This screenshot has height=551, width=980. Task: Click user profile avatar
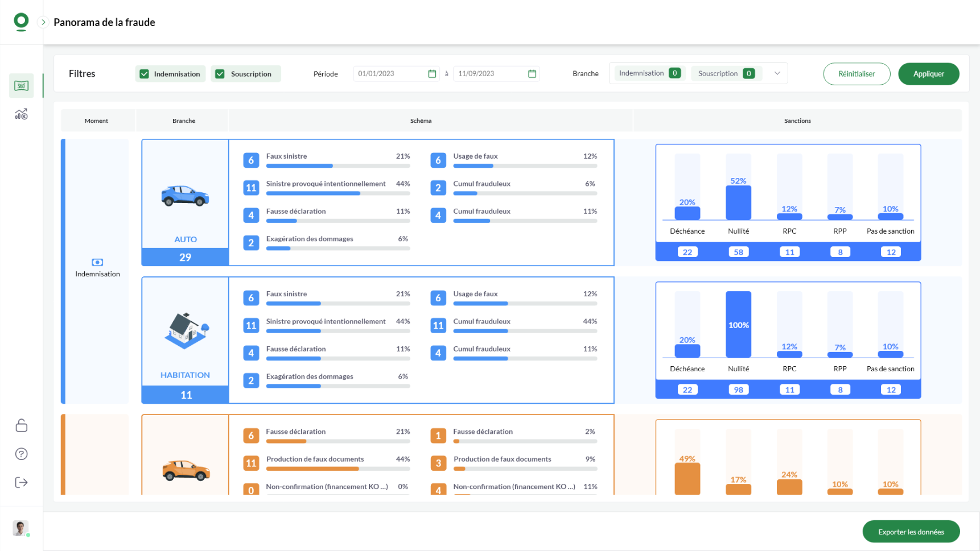pos(20,528)
